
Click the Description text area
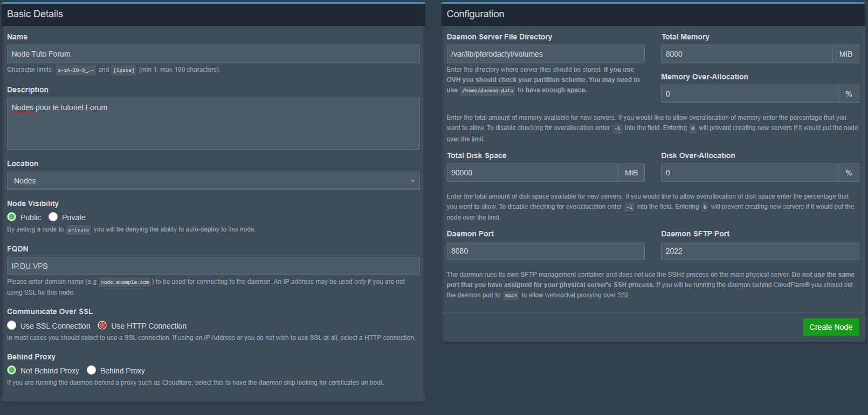(x=213, y=124)
